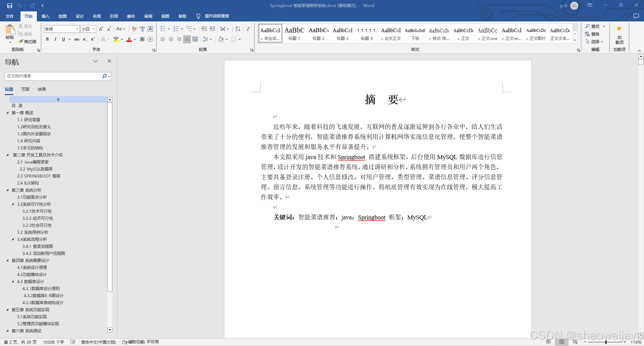Click the Character Border icon
644x346 pixels.
pos(150,29)
